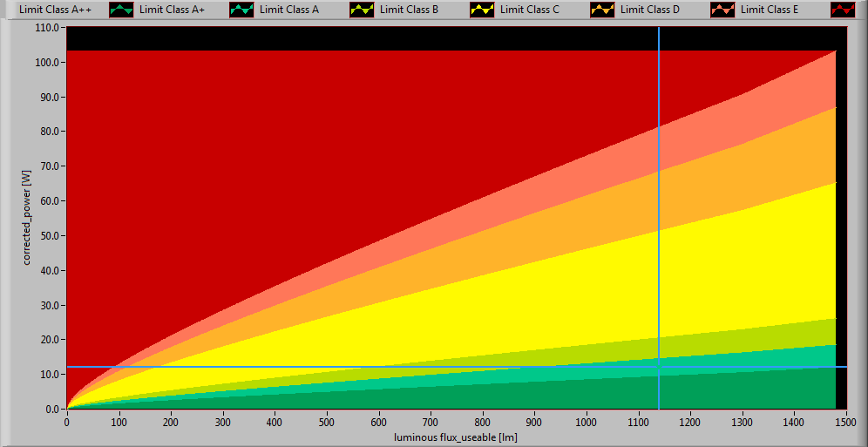Screen dimensions: 868x447
Task: Click the Limit Class A+ plot sample icon
Action: pyautogui.click(x=242, y=10)
